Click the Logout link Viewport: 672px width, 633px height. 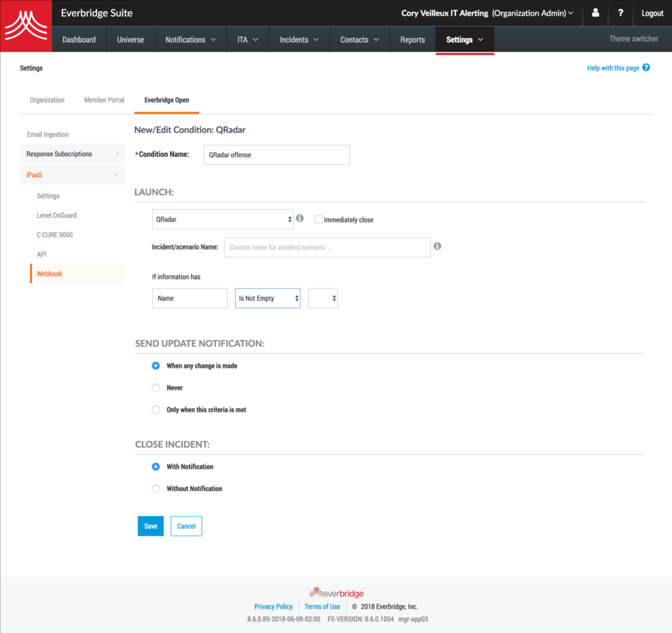pos(652,13)
